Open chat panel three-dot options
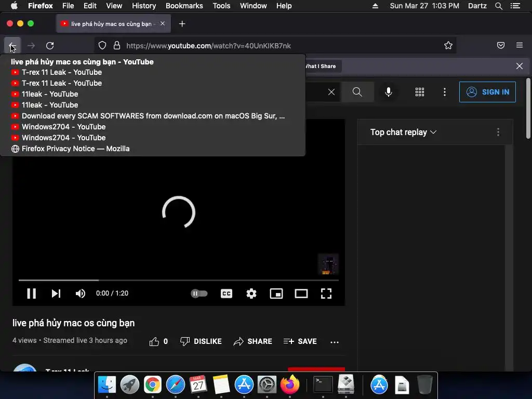The width and height of the screenshot is (532, 399). click(498, 132)
